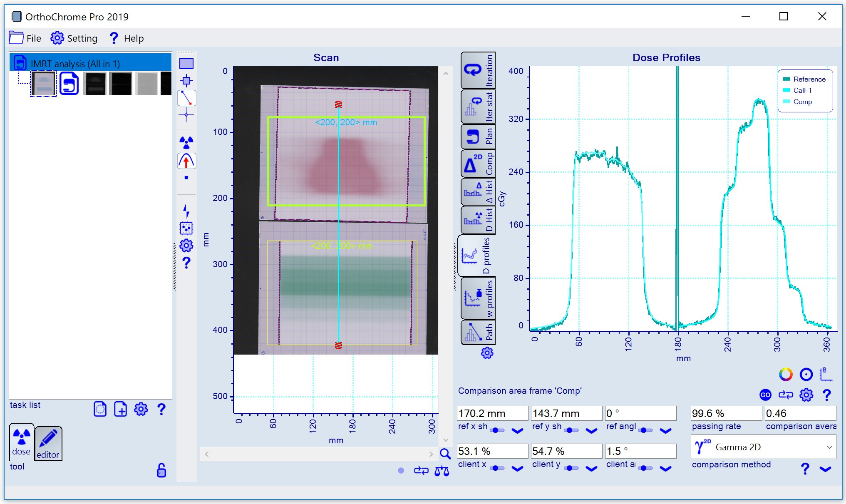Click the magnifier zoom icon under the scan
This screenshot has height=504, width=846.
pos(445,454)
